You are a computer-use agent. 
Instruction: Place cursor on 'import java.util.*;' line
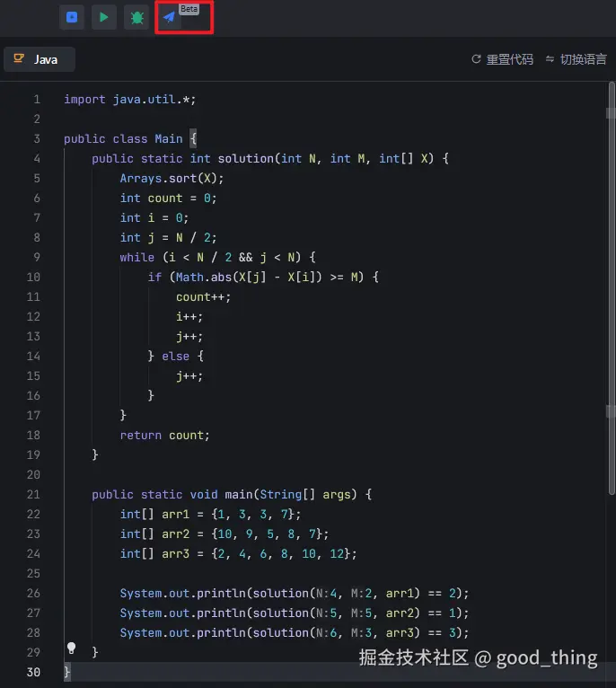point(130,100)
